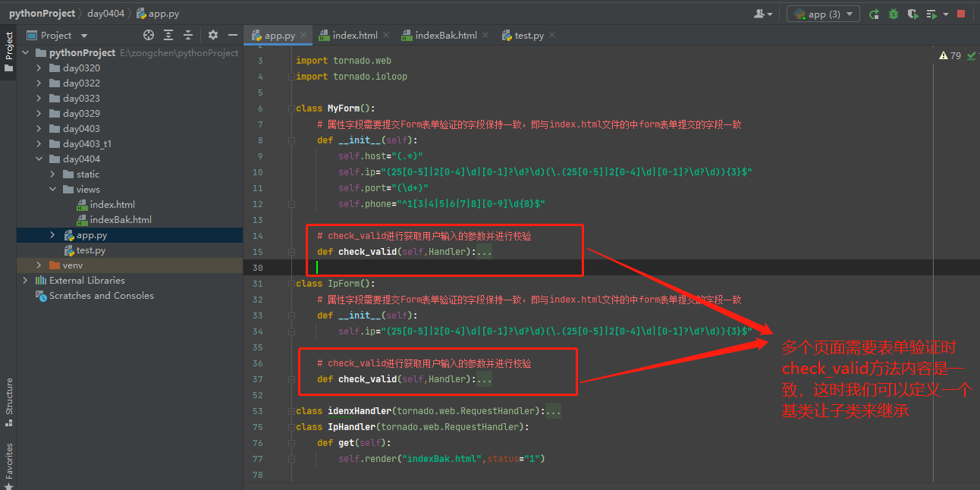Unfold collapsed check_valid body on line 15
Screen dimensions: 980x490
pyautogui.click(x=484, y=252)
